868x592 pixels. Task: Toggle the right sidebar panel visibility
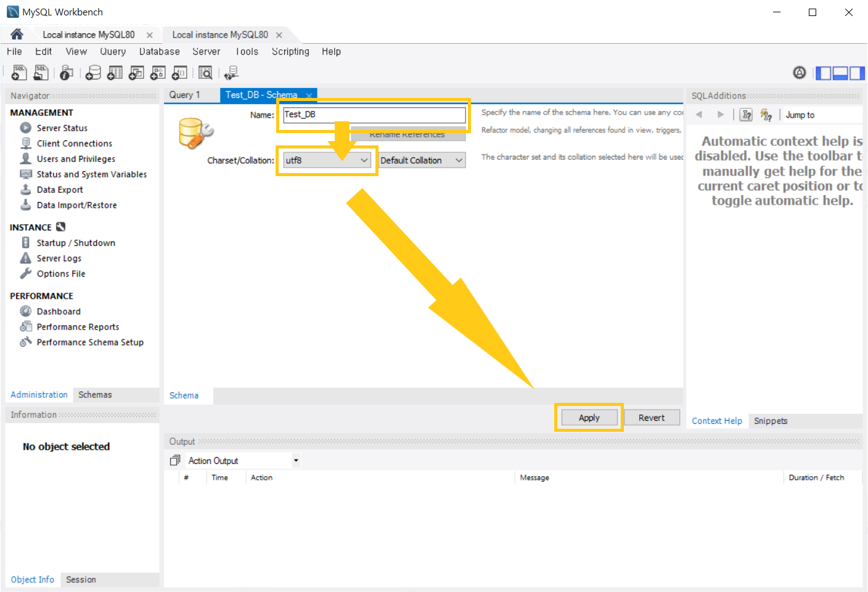(857, 73)
